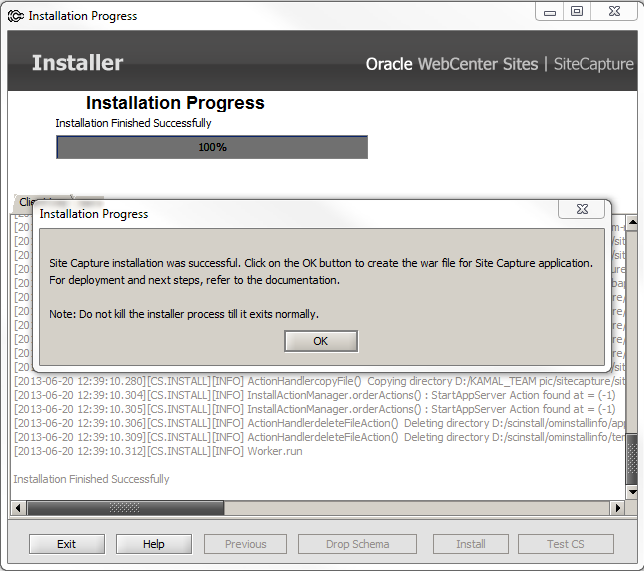644x571 pixels.
Task: Click the log scroll-down arrow
Action: [x=632, y=492]
